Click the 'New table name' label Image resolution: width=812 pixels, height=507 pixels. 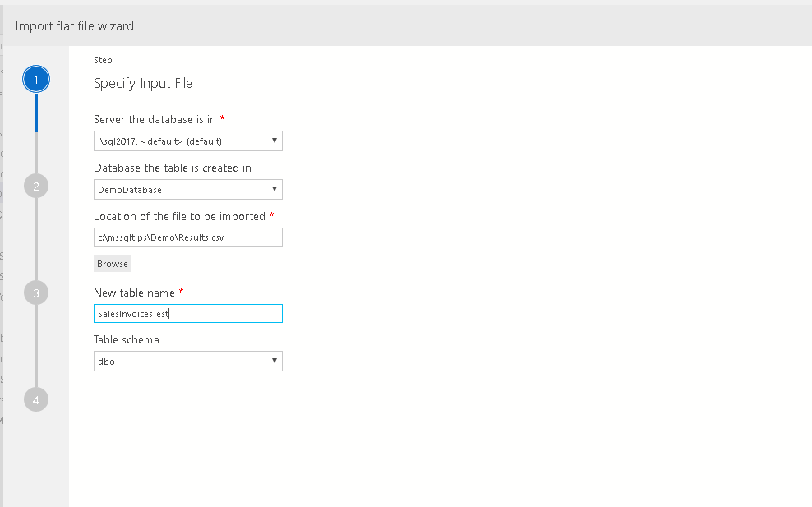[134, 293]
